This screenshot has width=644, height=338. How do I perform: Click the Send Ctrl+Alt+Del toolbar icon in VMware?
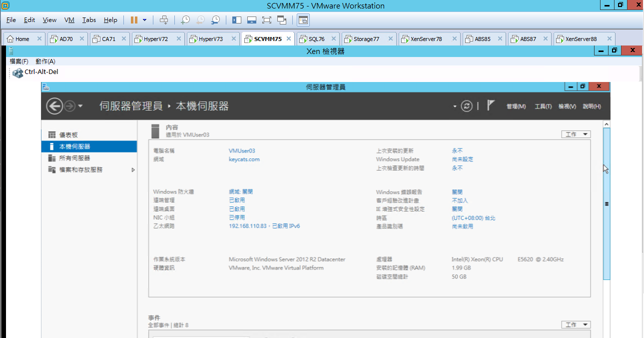tap(164, 20)
